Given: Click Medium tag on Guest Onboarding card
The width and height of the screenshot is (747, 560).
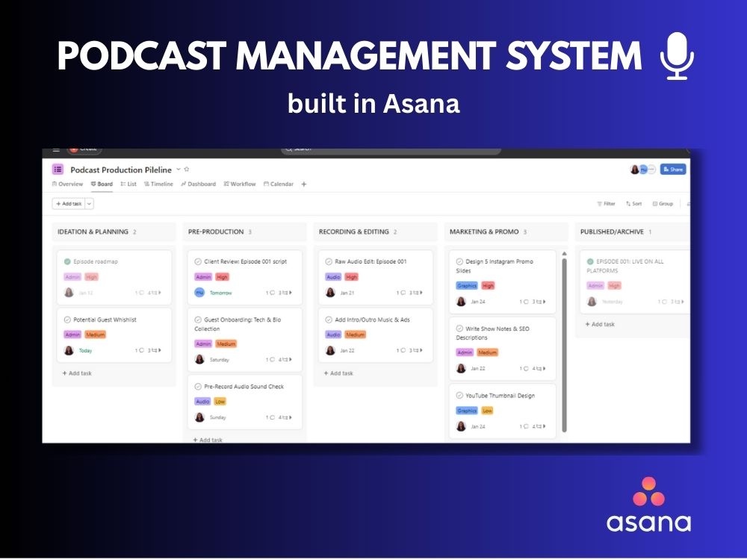Looking at the screenshot, I should 226,343.
